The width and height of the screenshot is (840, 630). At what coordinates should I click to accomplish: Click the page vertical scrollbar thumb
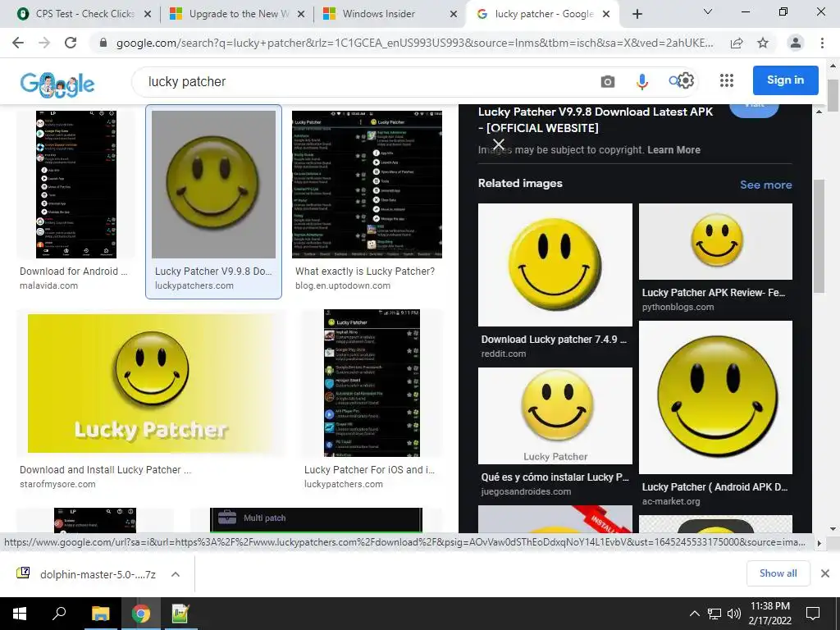coord(833,95)
